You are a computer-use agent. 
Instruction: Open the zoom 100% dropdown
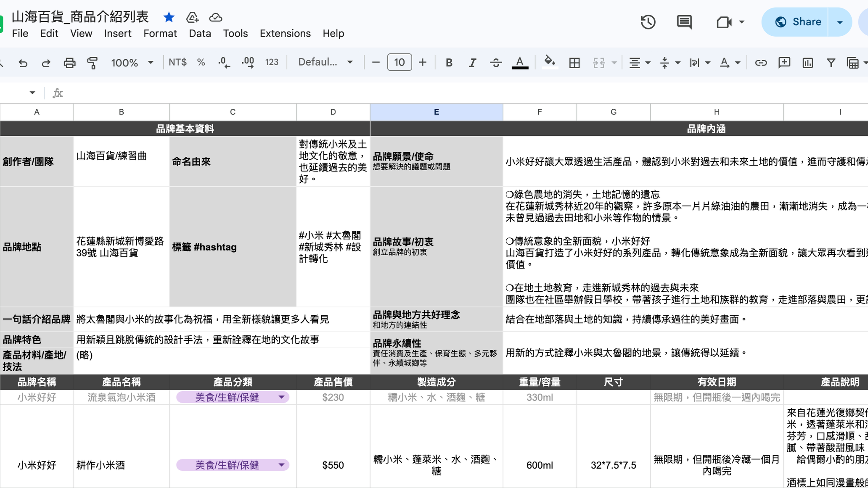tap(132, 63)
